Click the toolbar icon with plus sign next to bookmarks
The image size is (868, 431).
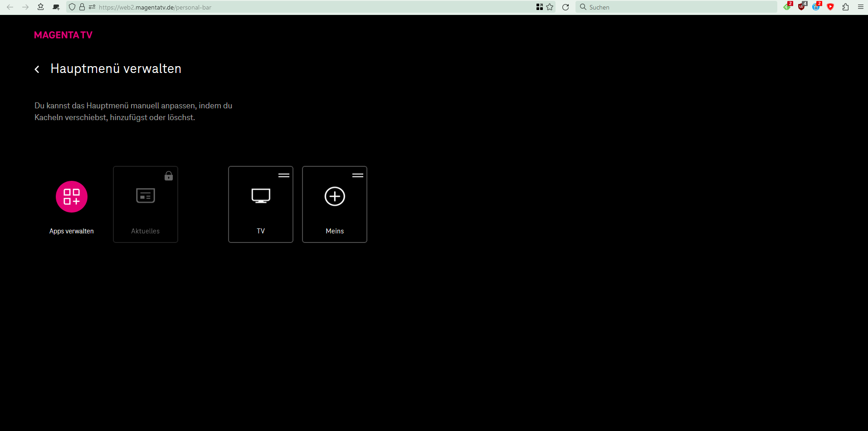(x=56, y=7)
